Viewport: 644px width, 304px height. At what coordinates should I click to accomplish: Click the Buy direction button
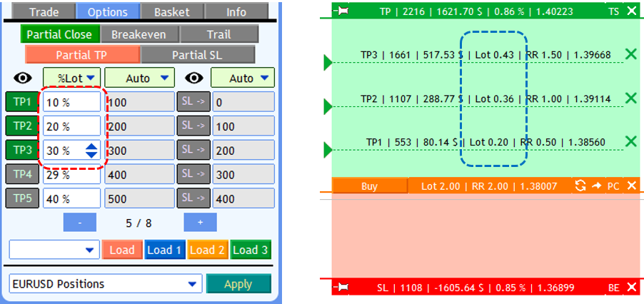(x=370, y=186)
